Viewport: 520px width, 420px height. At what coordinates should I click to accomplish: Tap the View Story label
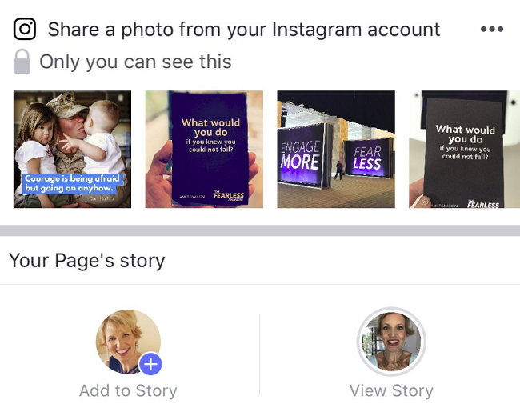[x=391, y=390]
